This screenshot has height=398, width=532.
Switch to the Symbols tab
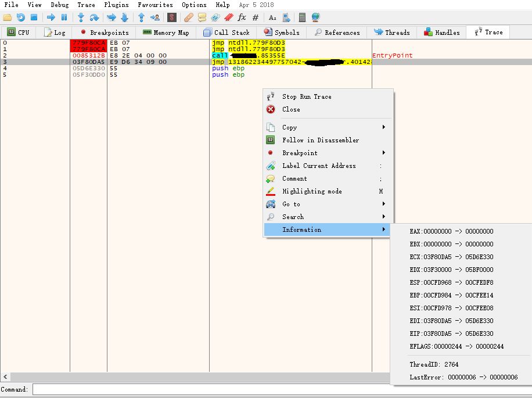282,33
